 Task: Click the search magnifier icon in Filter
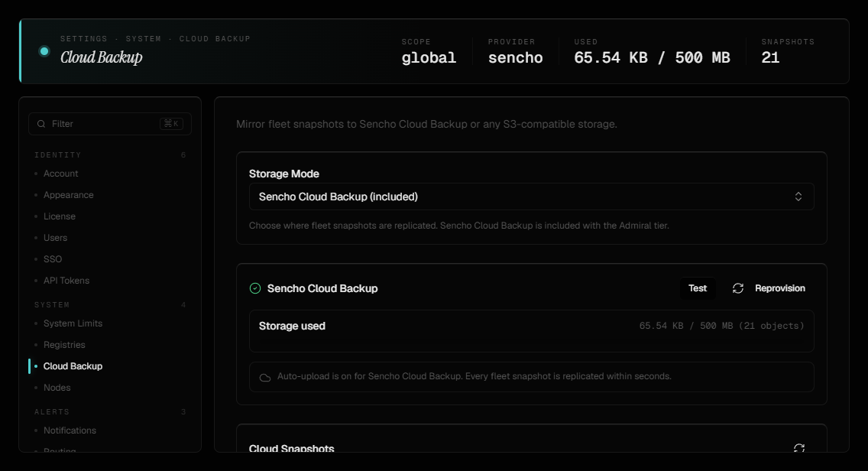[41, 124]
